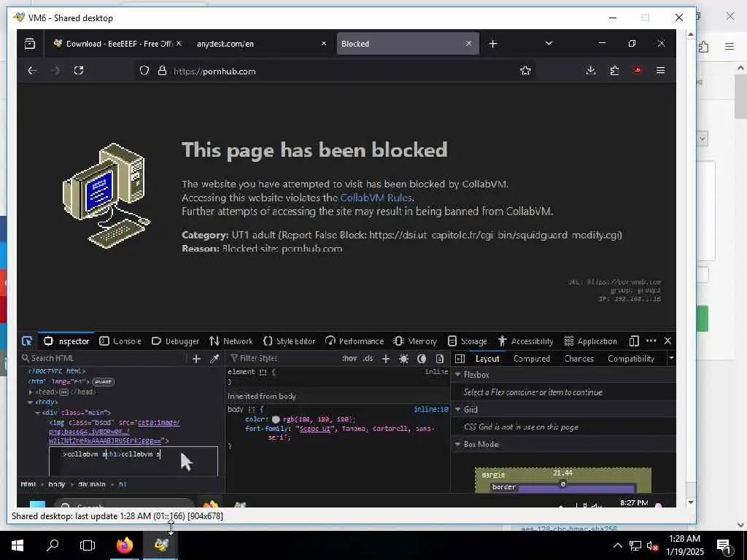This screenshot has height=560, width=747.
Task: Select div.main in the breadcrumb
Action: pyautogui.click(x=91, y=484)
